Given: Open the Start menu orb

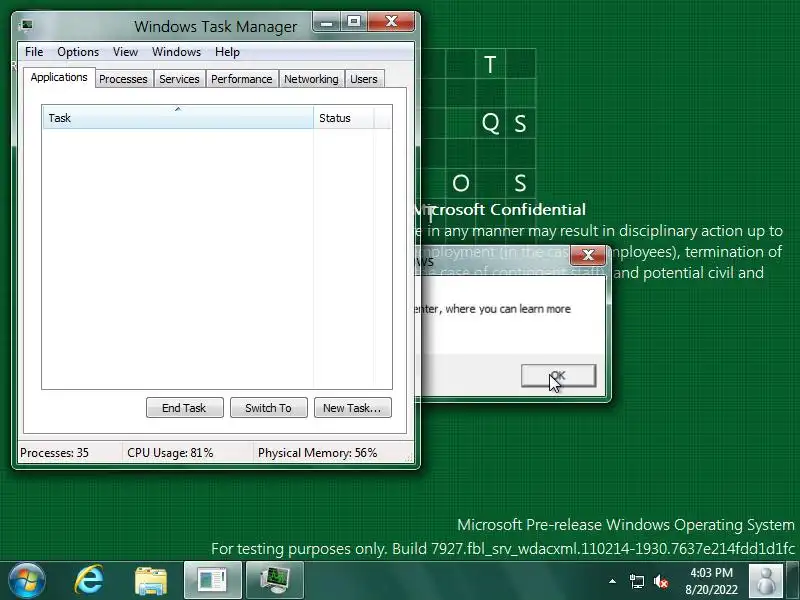Looking at the screenshot, I should 26,581.
